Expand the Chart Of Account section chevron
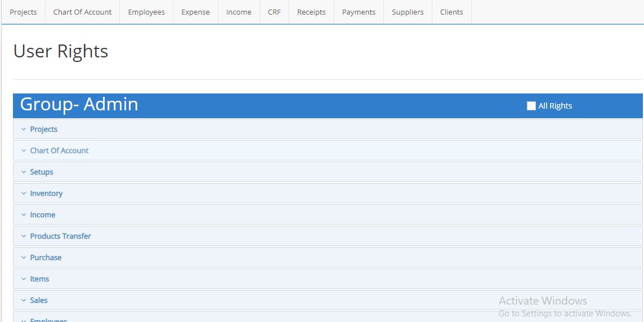644x322 pixels. (24, 151)
